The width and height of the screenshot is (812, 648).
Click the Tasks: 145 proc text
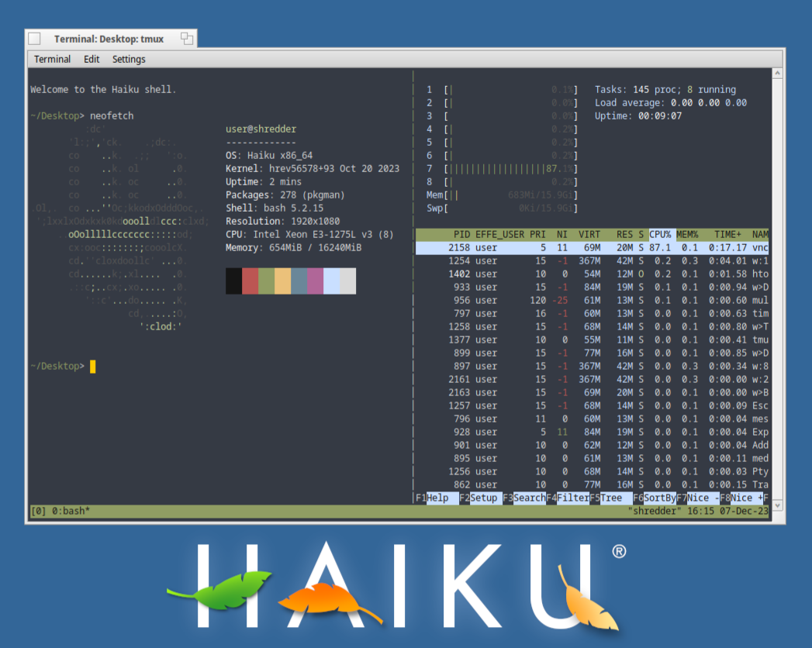click(665, 90)
